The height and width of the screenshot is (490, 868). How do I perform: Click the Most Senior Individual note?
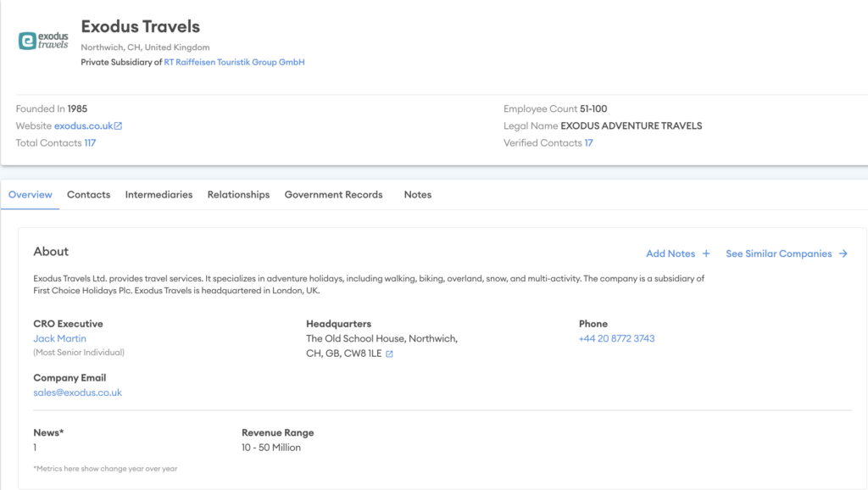point(79,352)
